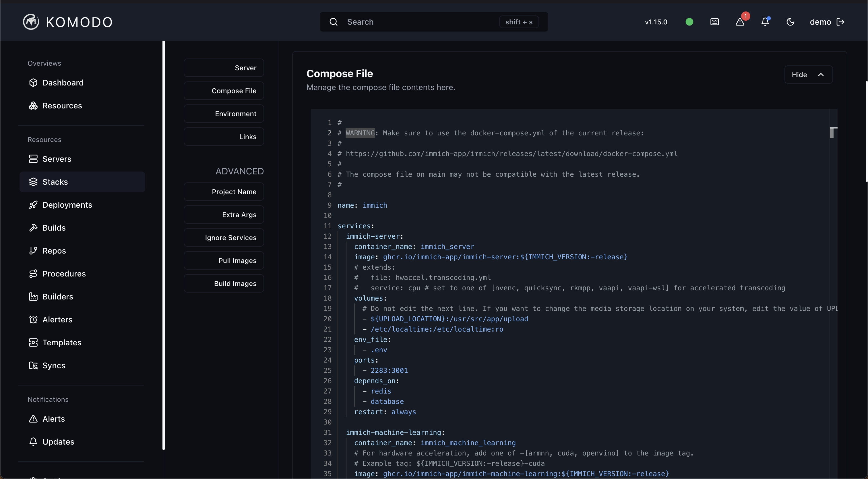Screen dimensions: 868x479
Task: Open Deployments from the sidebar
Action: tap(67, 205)
